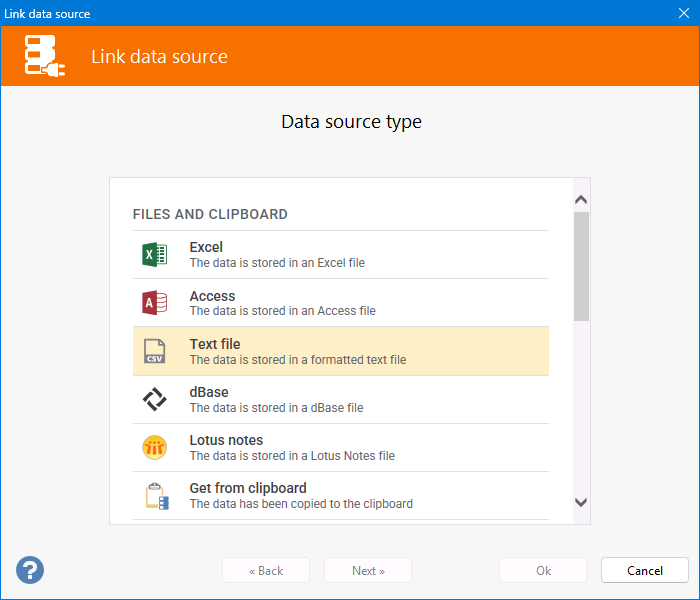Screen dimensions: 700x600
Task: Open help via the question mark icon
Action: tap(30, 570)
